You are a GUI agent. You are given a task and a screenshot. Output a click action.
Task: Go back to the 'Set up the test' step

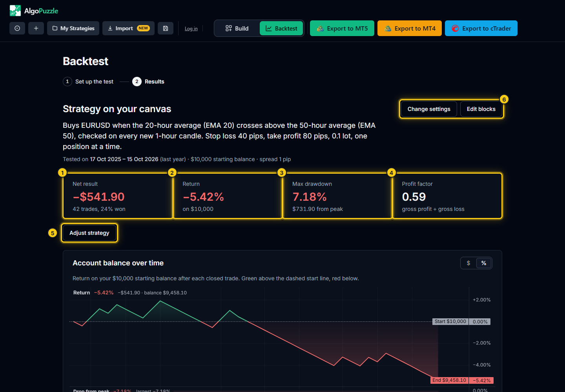tap(88, 82)
